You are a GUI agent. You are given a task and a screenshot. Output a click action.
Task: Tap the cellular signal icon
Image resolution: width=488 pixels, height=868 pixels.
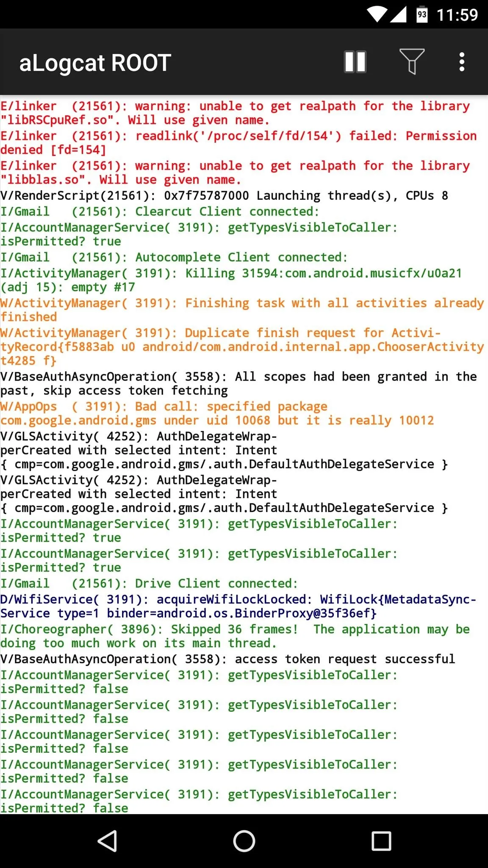click(398, 14)
